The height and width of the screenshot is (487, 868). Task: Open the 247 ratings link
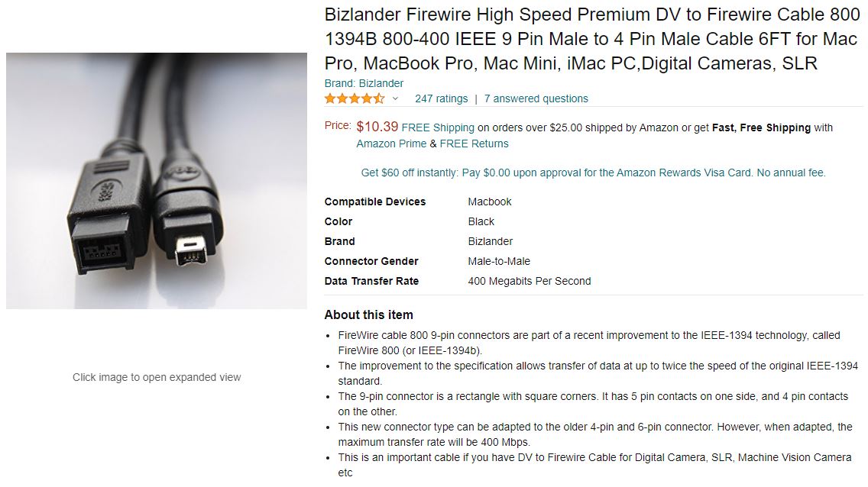(441, 98)
